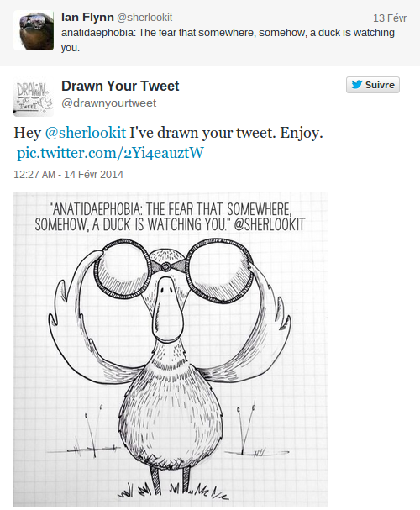Click the Twitter bird icon in Suivre button
Image resolution: width=420 pixels, height=510 pixels.
[x=357, y=85]
